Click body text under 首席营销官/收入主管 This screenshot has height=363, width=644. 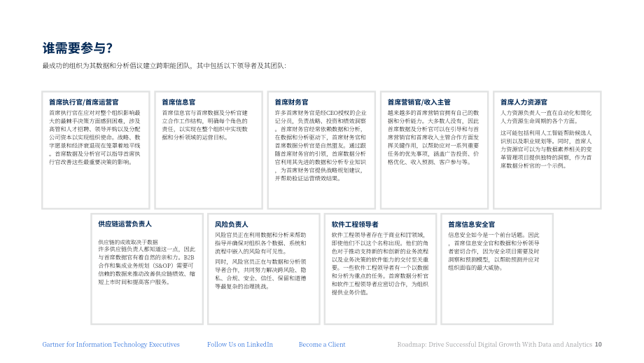(x=433, y=137)
